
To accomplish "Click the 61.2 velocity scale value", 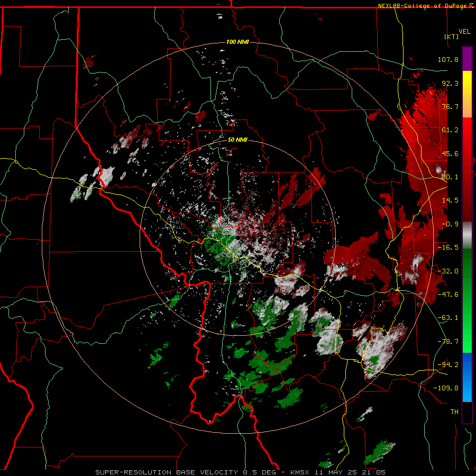I will click(x=450, y=130).
